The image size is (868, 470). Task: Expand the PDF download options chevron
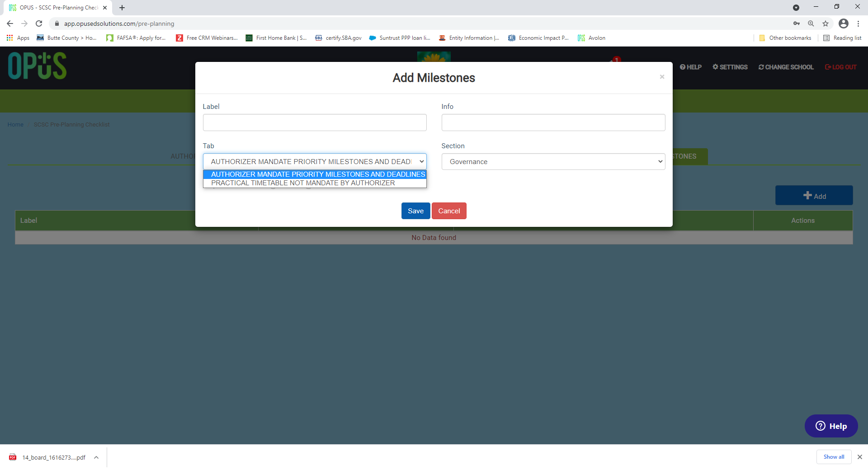tap(96, 457)
